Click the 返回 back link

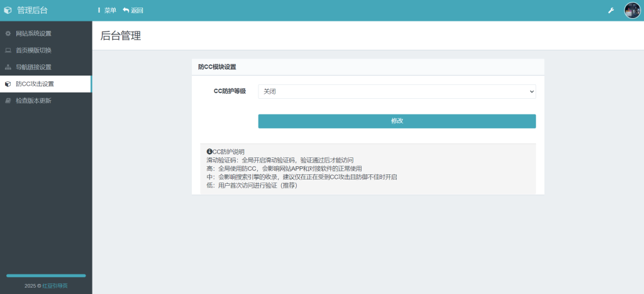(x=133, y=11)
